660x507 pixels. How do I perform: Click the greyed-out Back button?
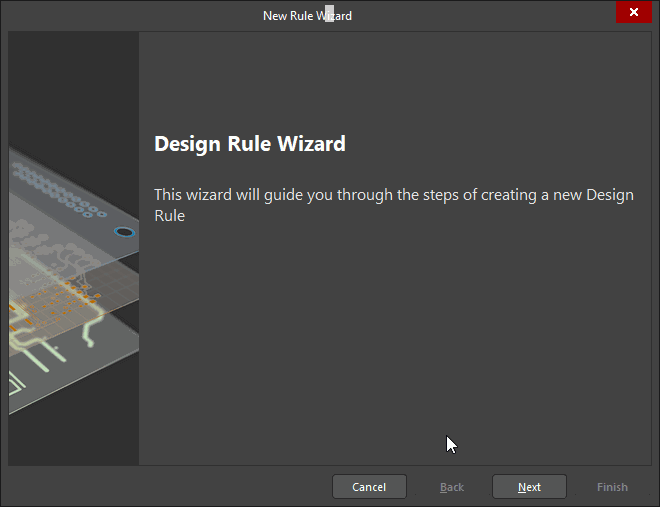coord(452,487)
